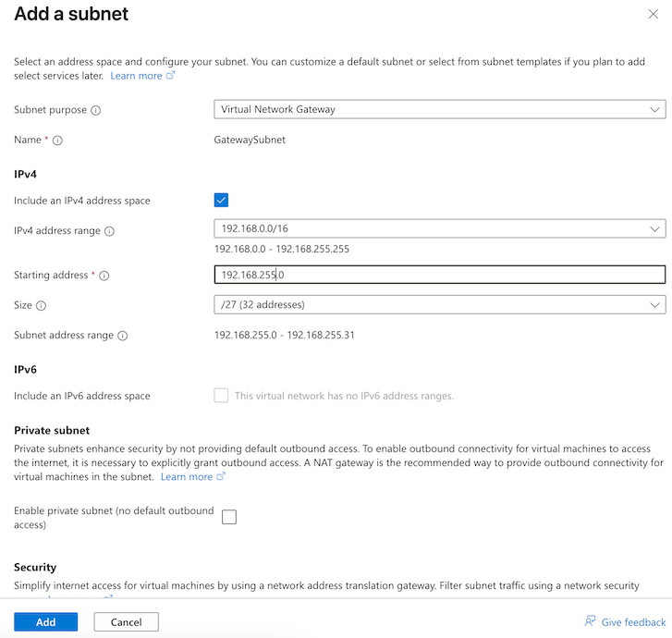
Task: Click the Add button
Action: [46, 622]
